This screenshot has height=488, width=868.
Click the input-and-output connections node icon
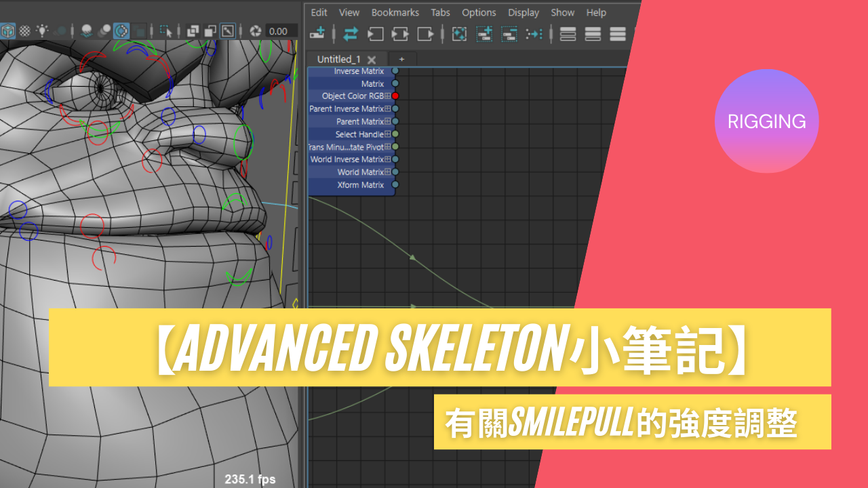click(401, 33)
